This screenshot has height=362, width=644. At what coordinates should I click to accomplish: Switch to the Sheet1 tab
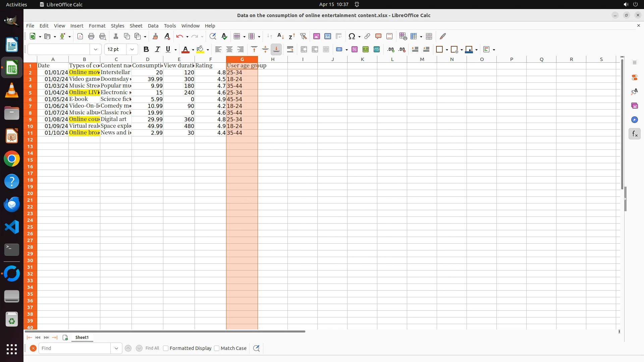tap(82, 337)
